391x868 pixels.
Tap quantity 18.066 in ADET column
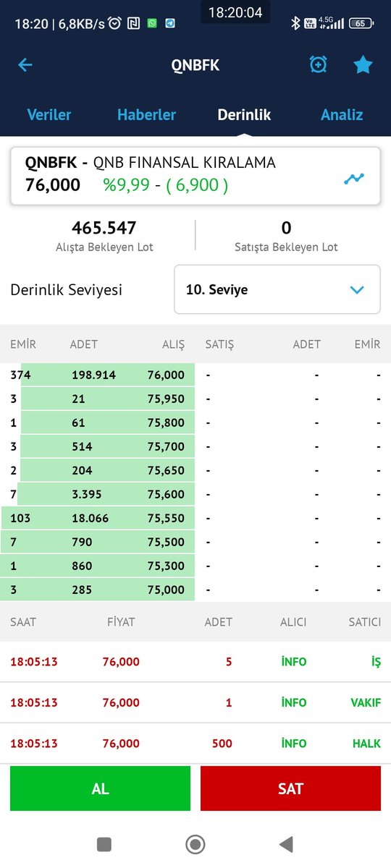click(x=90, y=518)
